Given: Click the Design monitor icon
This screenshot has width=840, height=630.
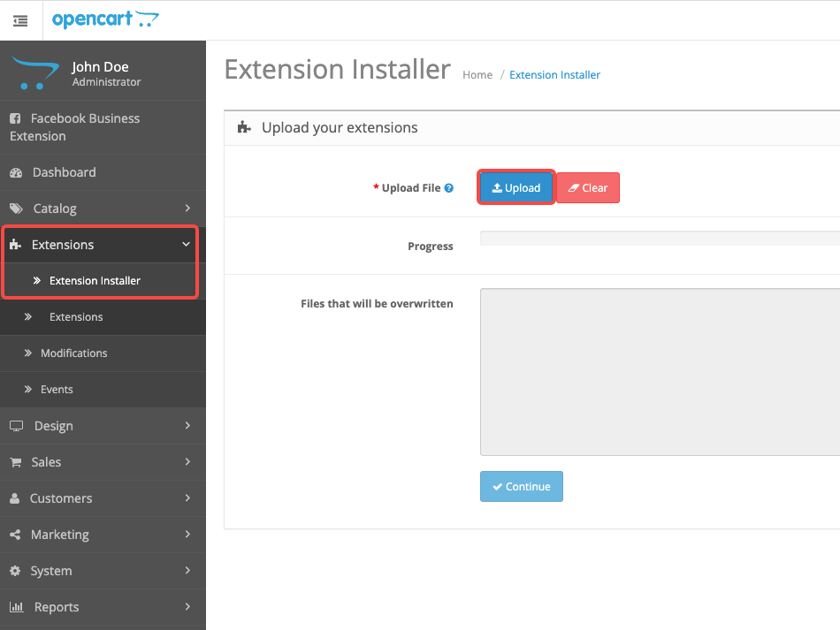Looking at the screenshot, I should 17,426.
